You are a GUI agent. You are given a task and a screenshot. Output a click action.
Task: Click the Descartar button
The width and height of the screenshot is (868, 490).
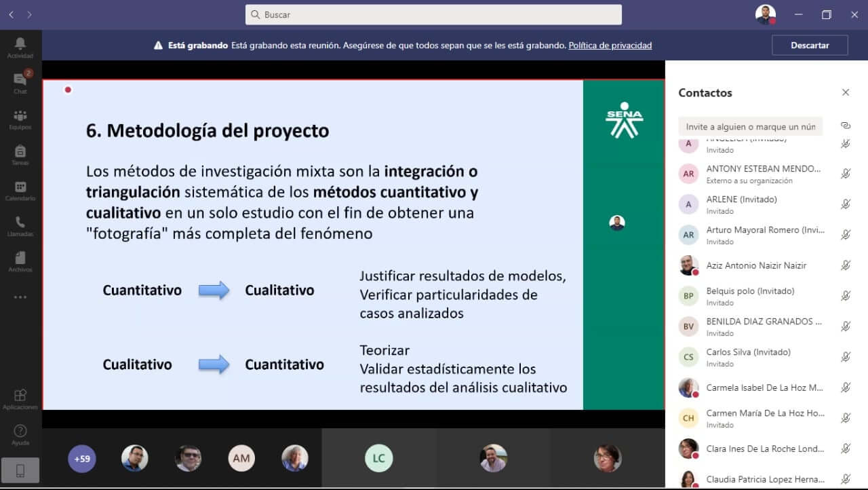tap(810, 45)
